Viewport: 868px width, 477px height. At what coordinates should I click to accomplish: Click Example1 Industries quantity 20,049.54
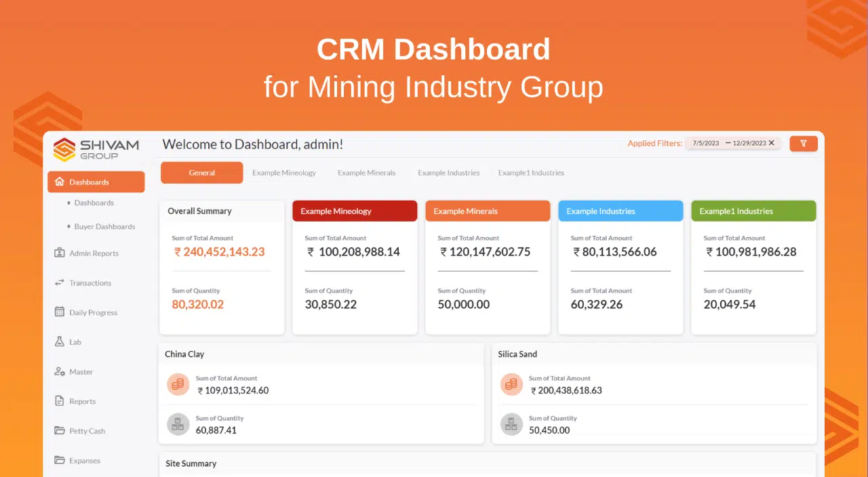coord(729,304)
